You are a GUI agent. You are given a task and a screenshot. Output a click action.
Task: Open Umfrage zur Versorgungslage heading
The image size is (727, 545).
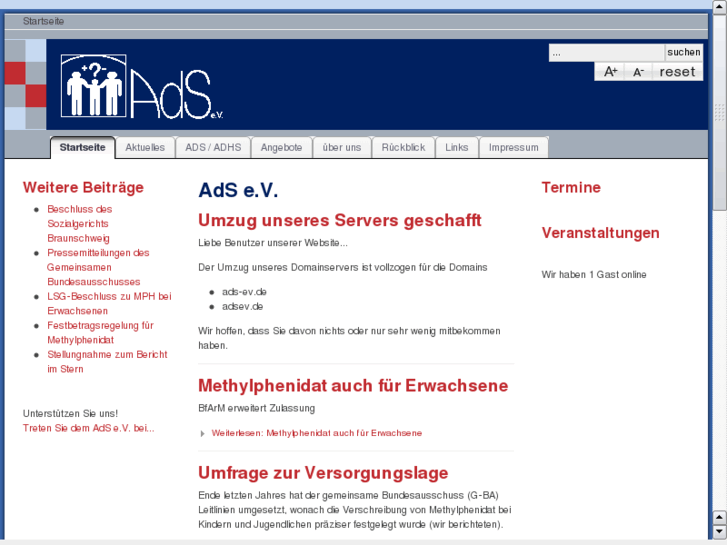(x=323, y=473)
